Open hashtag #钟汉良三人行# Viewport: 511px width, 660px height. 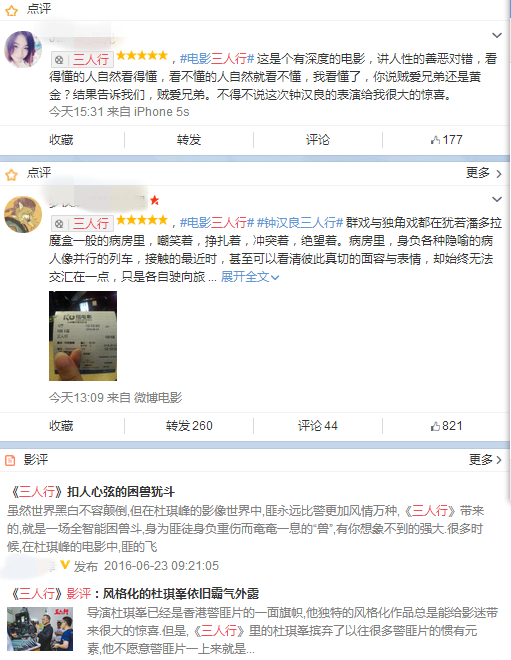300,222
